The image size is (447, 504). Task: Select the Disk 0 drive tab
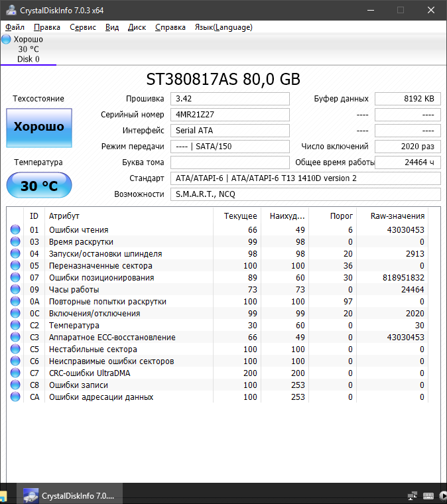coord(29,49)
